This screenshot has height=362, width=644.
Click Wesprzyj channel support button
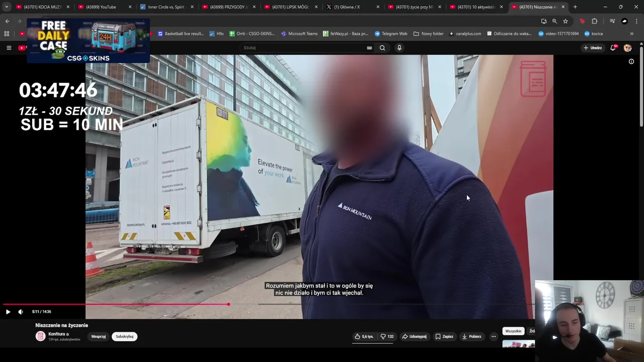pos(99,336)
